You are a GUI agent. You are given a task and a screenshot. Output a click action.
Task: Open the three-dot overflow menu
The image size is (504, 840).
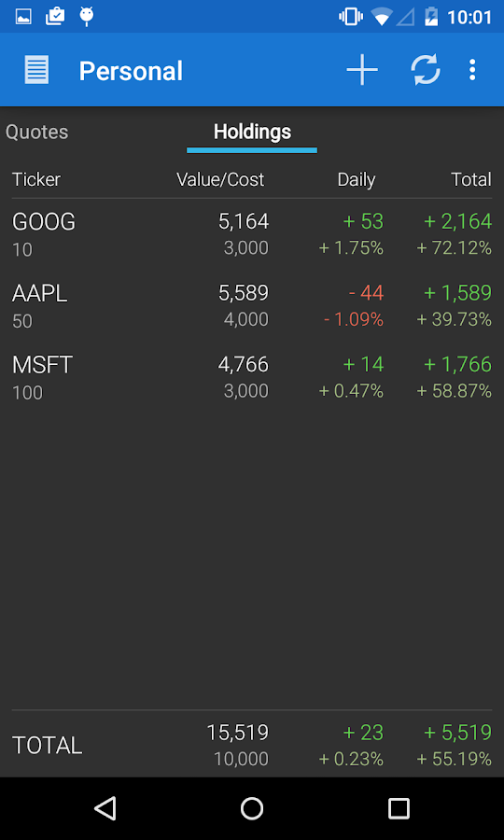click(472, 70)
